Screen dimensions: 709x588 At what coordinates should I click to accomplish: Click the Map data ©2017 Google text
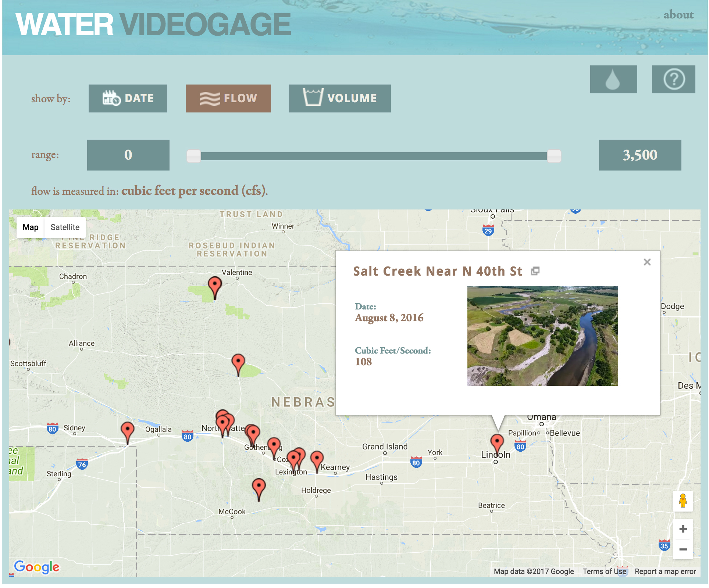pyautogui.click(x=534, y=571)
